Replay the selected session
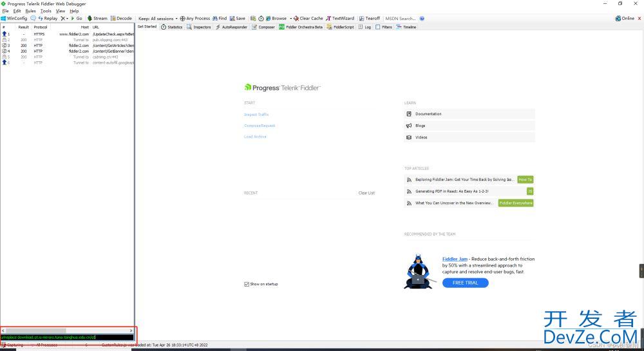Image resolution: width=644 pixels, height=351 pixels. (48, 19)
